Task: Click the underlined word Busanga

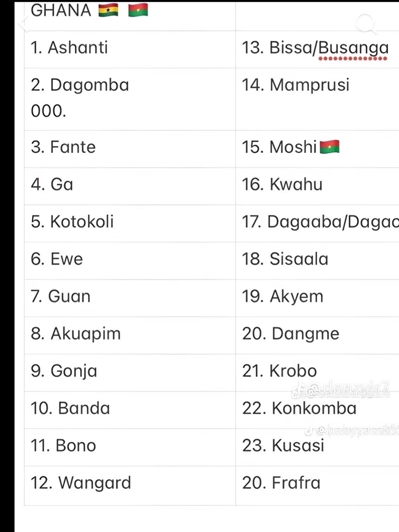Action: tap(353, 48)
